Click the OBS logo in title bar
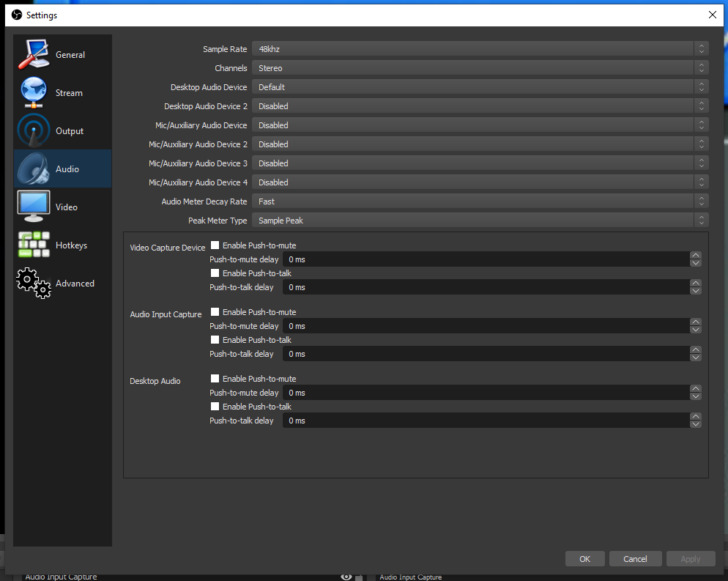 17,15
